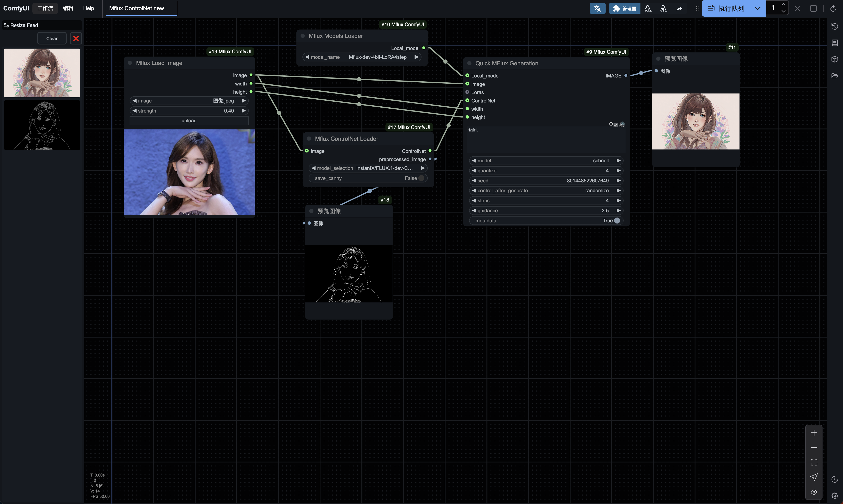The width and height of the screenshot is (843, 504).
Task: Open the node library sidebar icon
Action: (x=835, y=43)
